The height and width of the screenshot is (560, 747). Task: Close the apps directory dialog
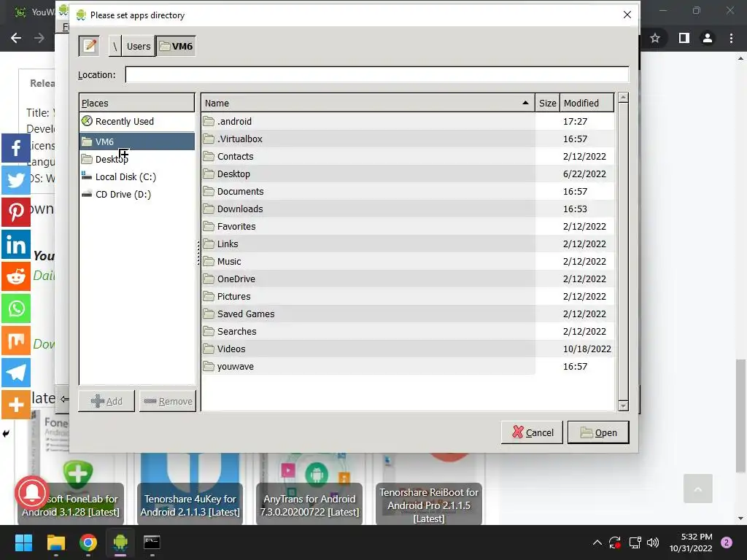[627, 15]
